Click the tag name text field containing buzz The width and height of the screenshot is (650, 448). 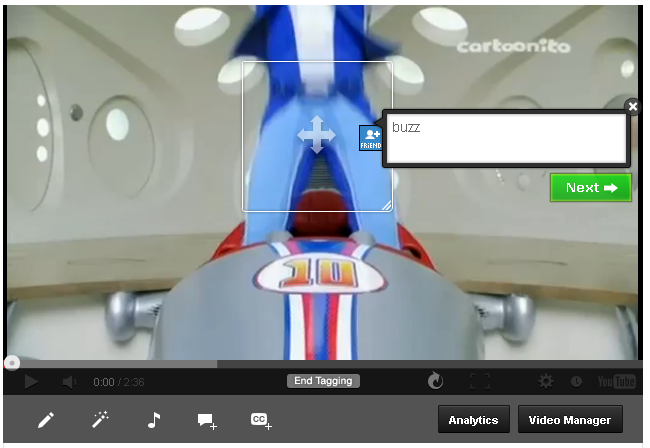click(x=505, y=138)
